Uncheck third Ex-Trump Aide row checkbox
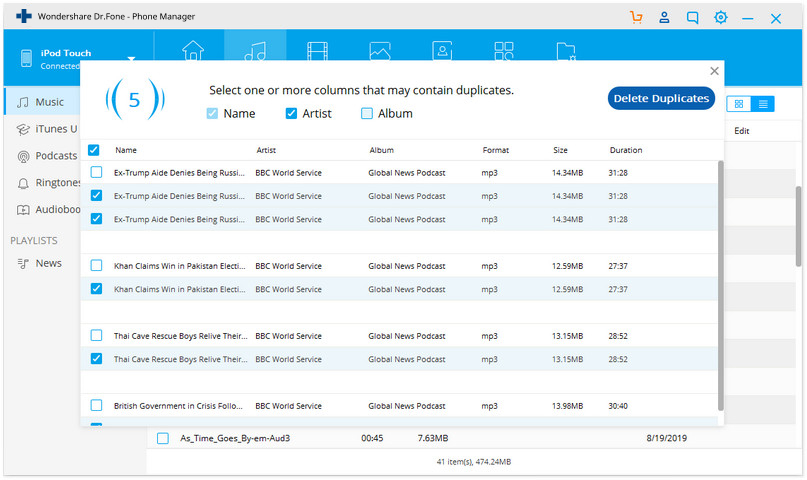The width and height of the screenshot is (807, 480). coord(96,219)
